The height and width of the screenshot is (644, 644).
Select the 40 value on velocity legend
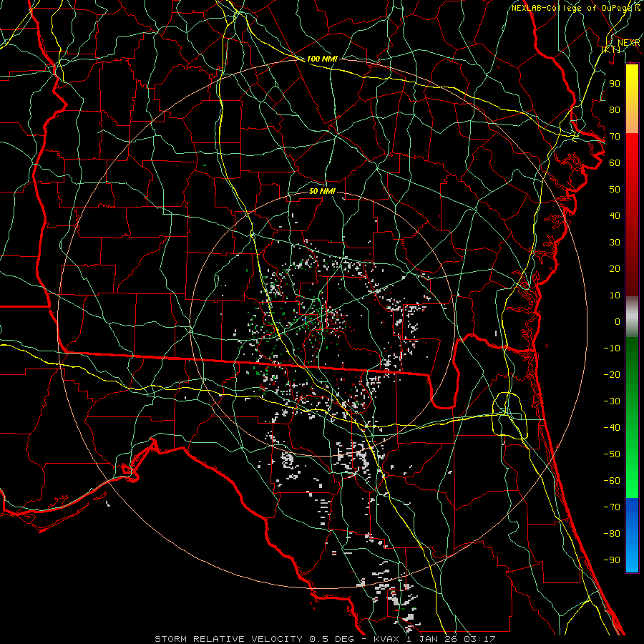click(615, 215)
